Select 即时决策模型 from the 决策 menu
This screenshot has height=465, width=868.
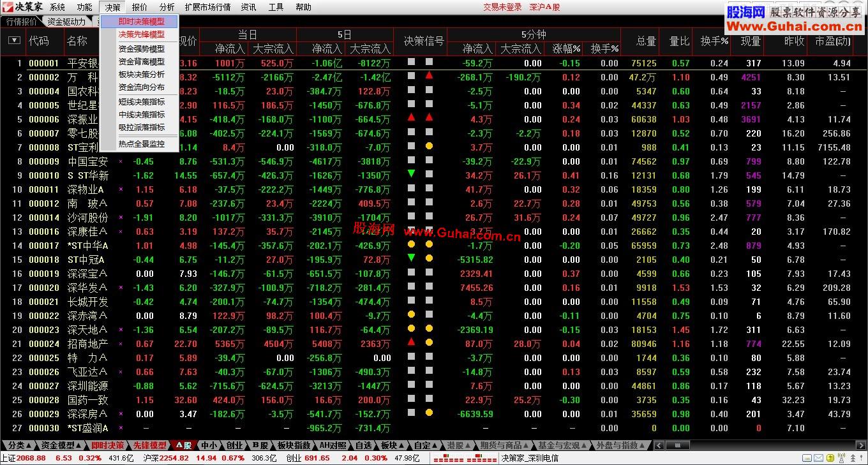point(140,22)
